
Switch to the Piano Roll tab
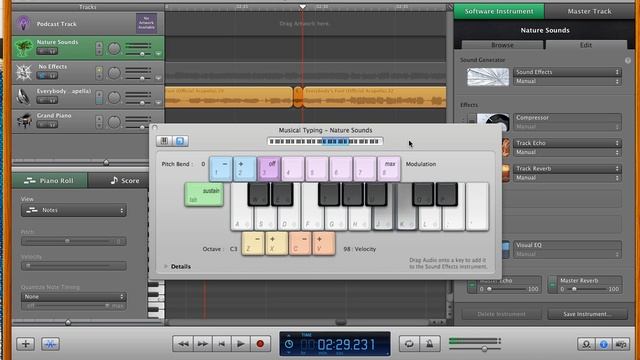pos(49,180)
